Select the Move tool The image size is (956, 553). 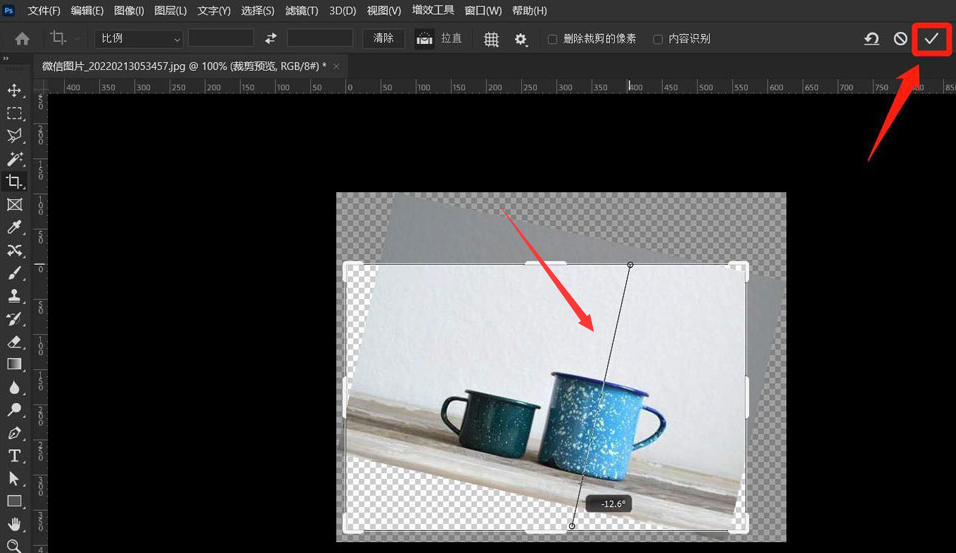tap(15, 91)
